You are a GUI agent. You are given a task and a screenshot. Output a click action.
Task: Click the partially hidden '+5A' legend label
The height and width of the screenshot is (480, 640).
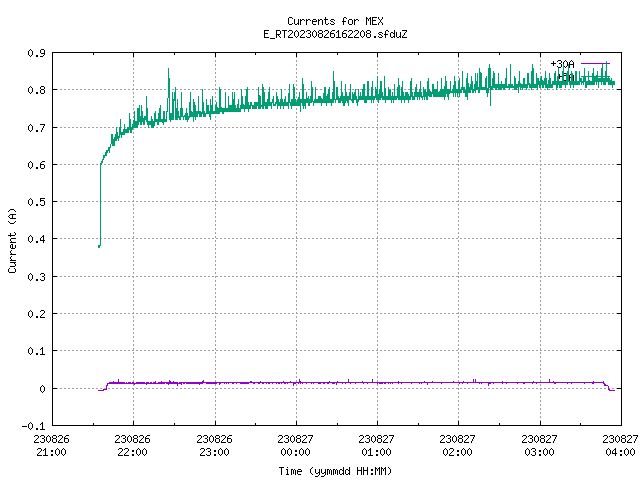pos(566,77)
